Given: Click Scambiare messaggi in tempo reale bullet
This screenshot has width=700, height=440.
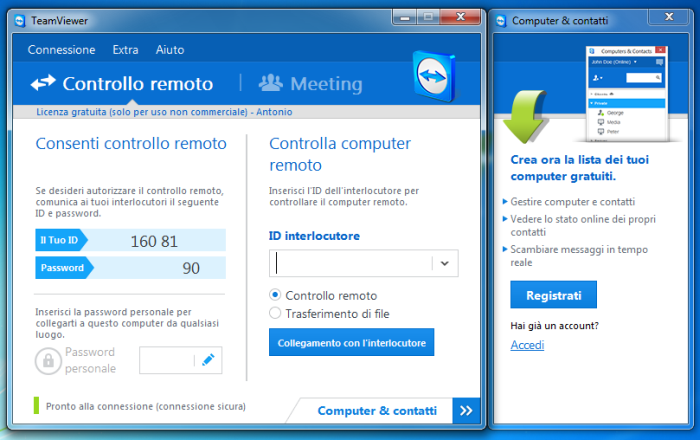Looking at the screenshot, I should point(579,256).
